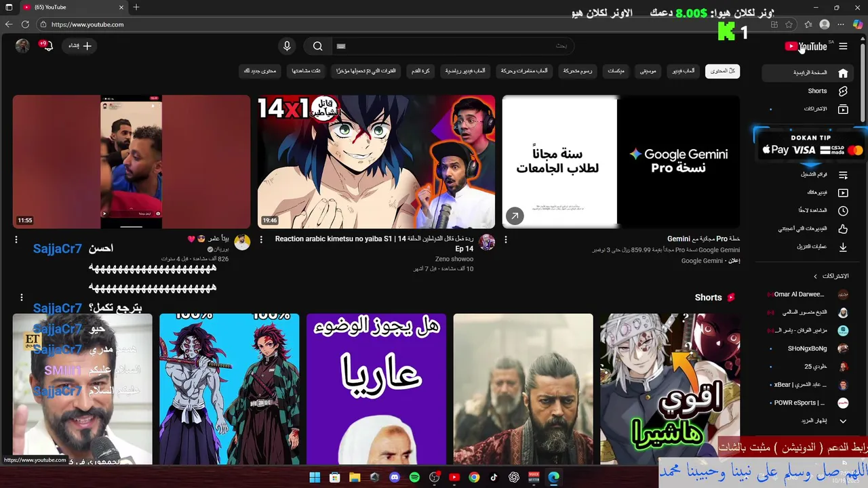Open Zeno showoo channel avatar
This screenshot has height=488, width=868.
(x=487, y=242)
